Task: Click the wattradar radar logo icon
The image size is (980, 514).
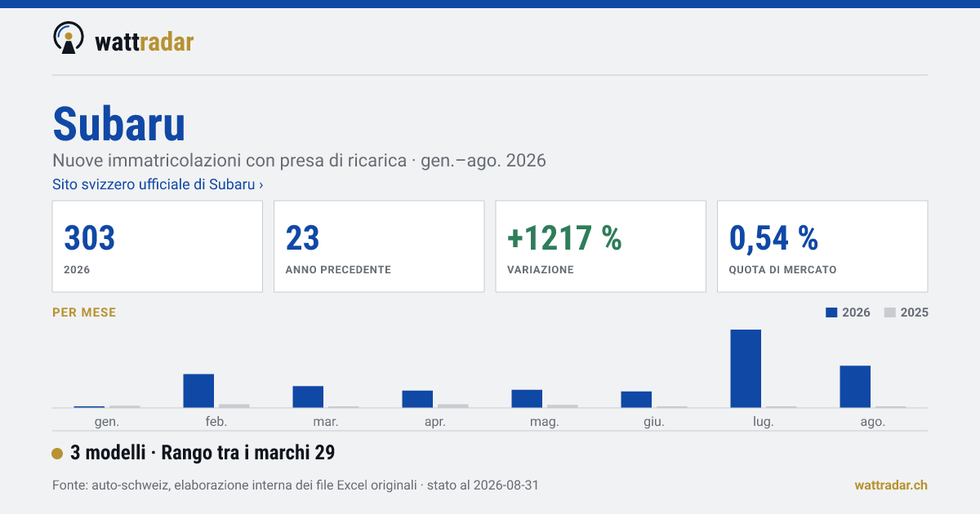Action: click(x=68, y=38)
